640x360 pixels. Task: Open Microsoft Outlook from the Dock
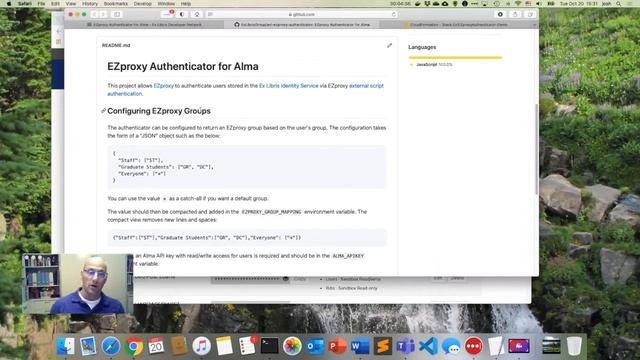click(x=315, y=347)
